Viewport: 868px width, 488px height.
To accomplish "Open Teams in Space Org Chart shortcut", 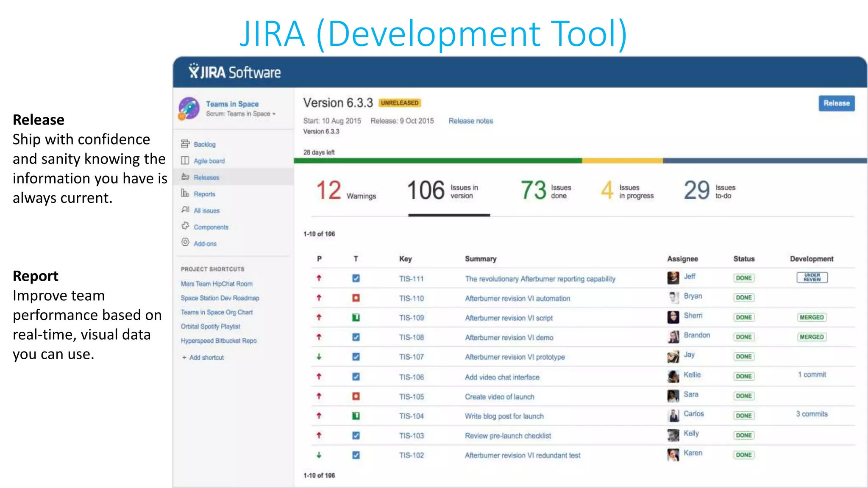I will point(217,312).
